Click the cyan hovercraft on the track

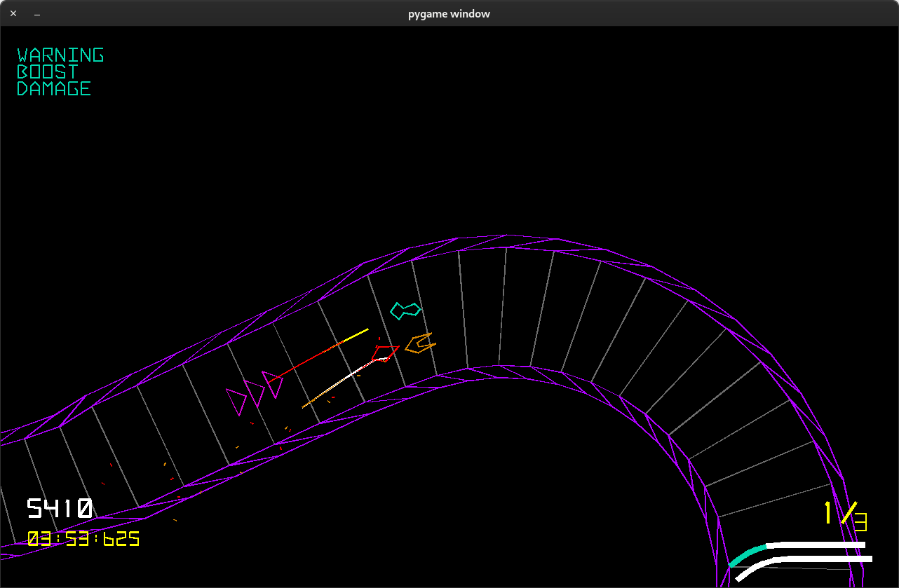405,310
